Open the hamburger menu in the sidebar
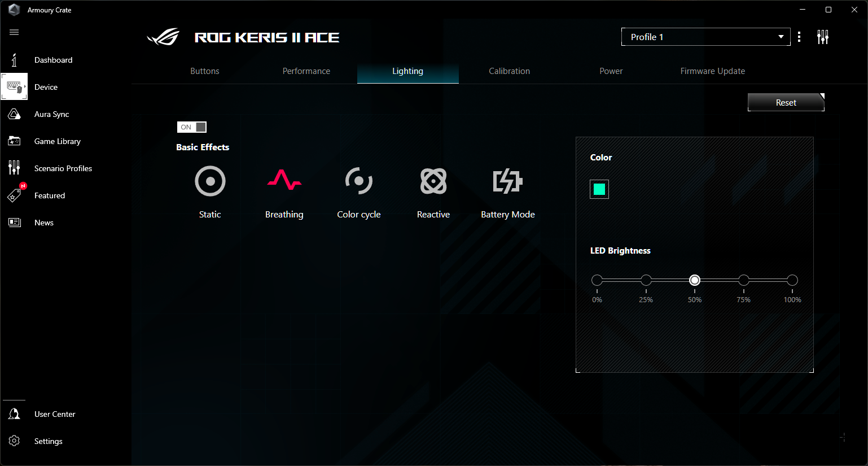Viewport: 868px width, 466px height. (14, 32)
